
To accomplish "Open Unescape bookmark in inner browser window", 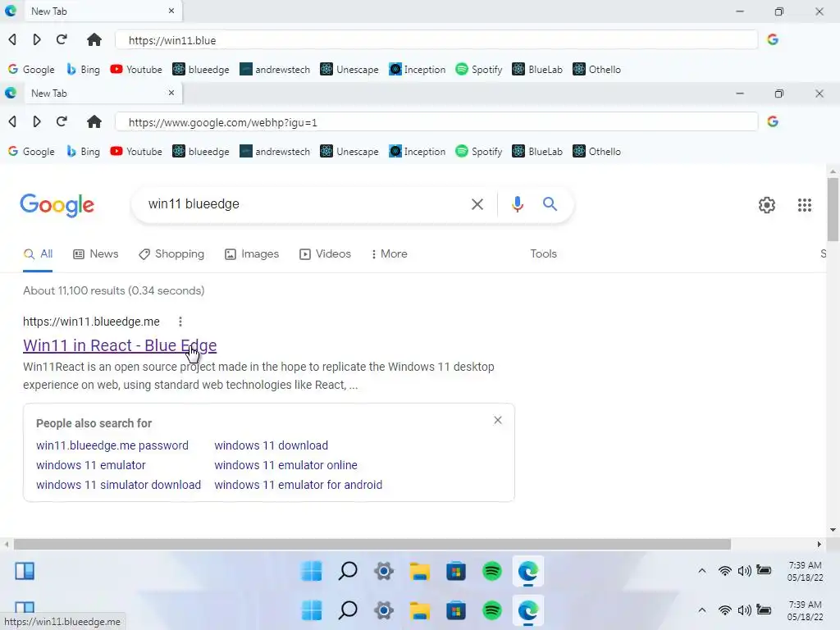I will [x=349, y=152].
